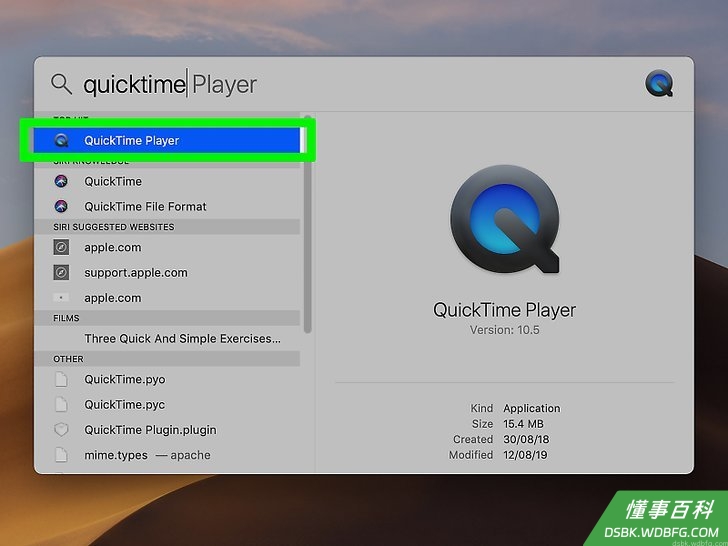
Task: Click QuickTime Player icon in top hit row
Action: 61,140
